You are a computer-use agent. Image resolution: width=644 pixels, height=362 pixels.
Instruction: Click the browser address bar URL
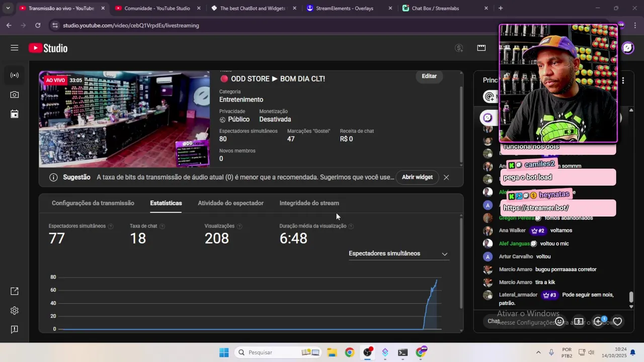[x=131, y=25]
